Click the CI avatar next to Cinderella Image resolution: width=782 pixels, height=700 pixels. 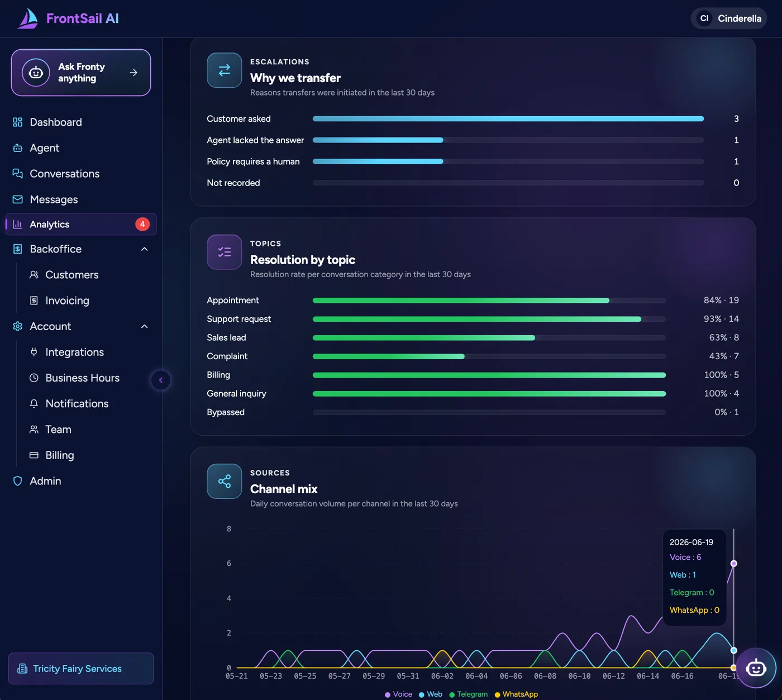pyautogui.click(x=704, y=18)
